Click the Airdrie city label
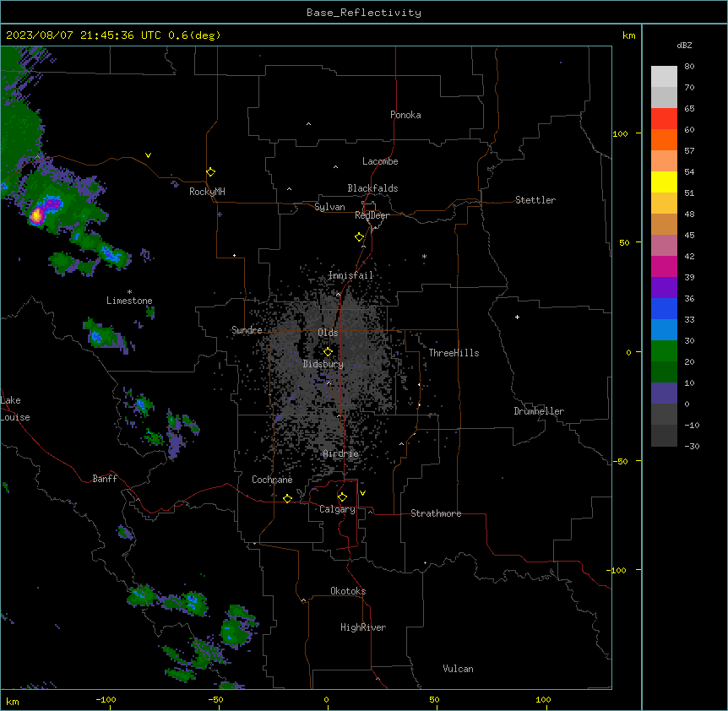Screen dimensions: 728x711 tap(341, 453)
